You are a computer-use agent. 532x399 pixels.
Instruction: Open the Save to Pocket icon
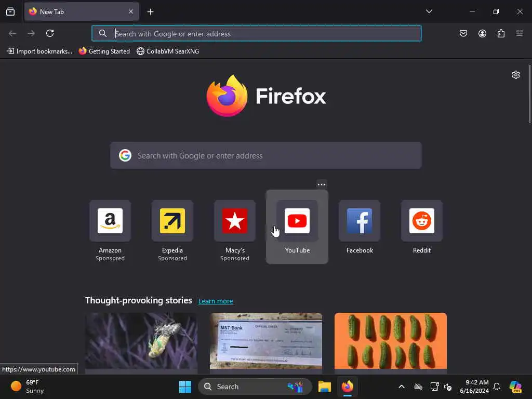[x=463, y=33]
